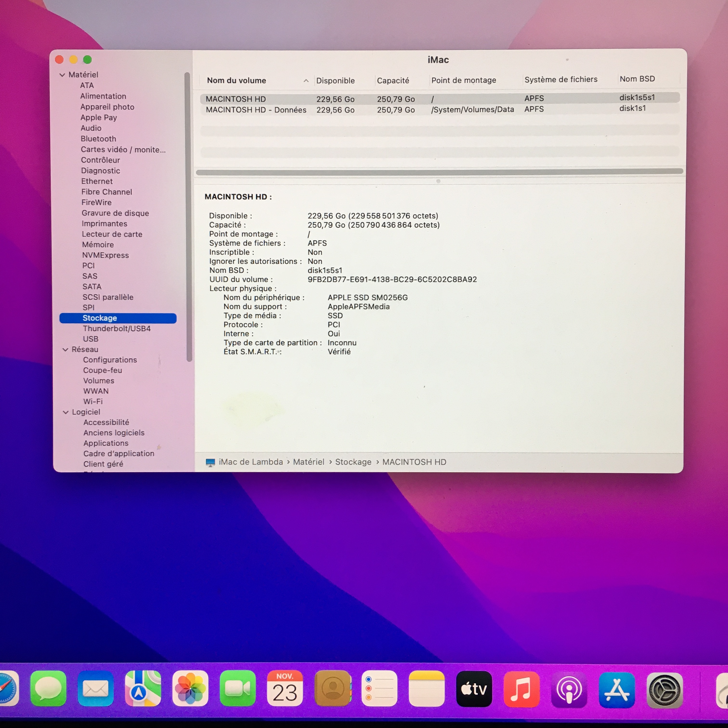Click Matériel in the path bar
Viewport: 728px width, 728px height.
click(x=309, y=462)
